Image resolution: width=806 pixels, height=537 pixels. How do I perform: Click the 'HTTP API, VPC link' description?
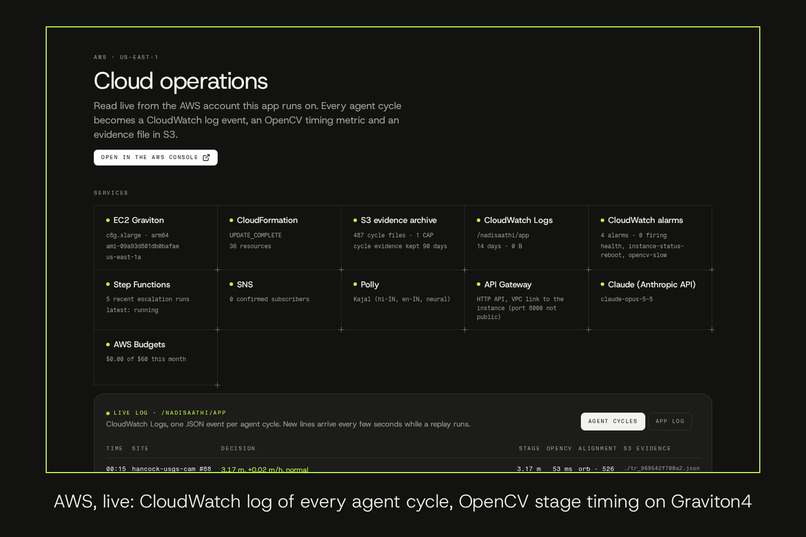pyautogui.click(x=520, y=308)
